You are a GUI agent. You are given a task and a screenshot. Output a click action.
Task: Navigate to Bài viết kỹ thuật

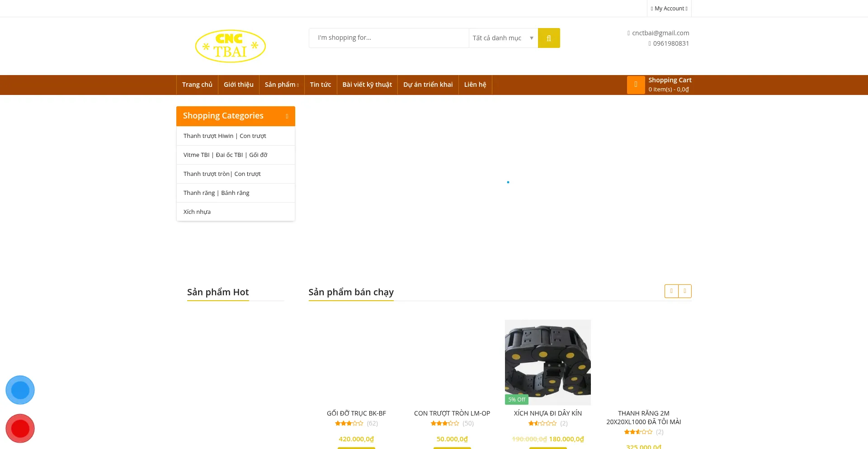point(367,85)
